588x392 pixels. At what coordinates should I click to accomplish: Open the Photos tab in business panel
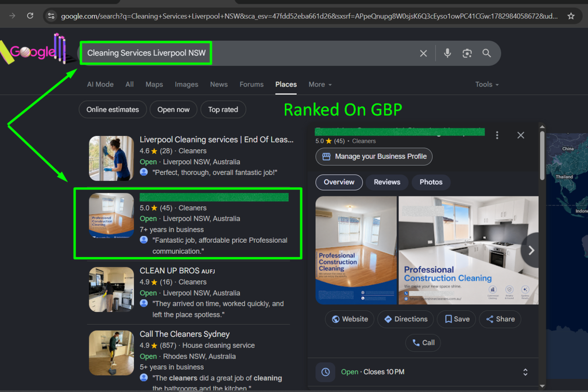(x=431, y=182)
